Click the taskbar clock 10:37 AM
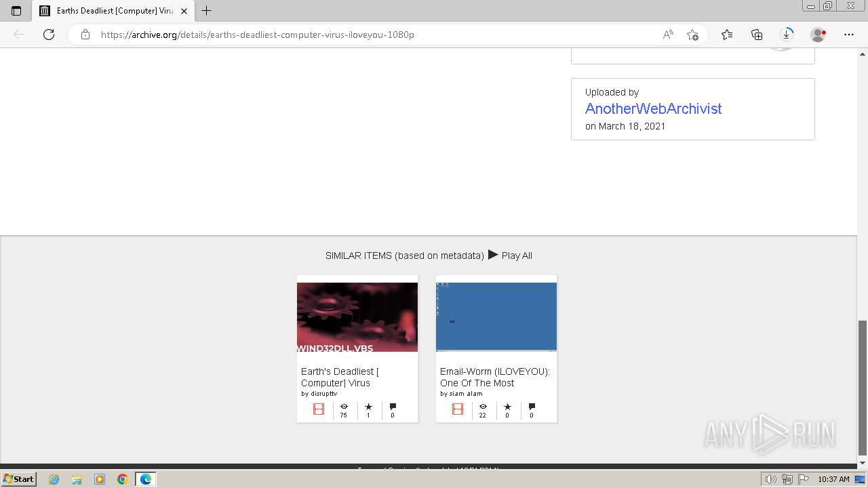868x488 pixels. click(833, 479)
